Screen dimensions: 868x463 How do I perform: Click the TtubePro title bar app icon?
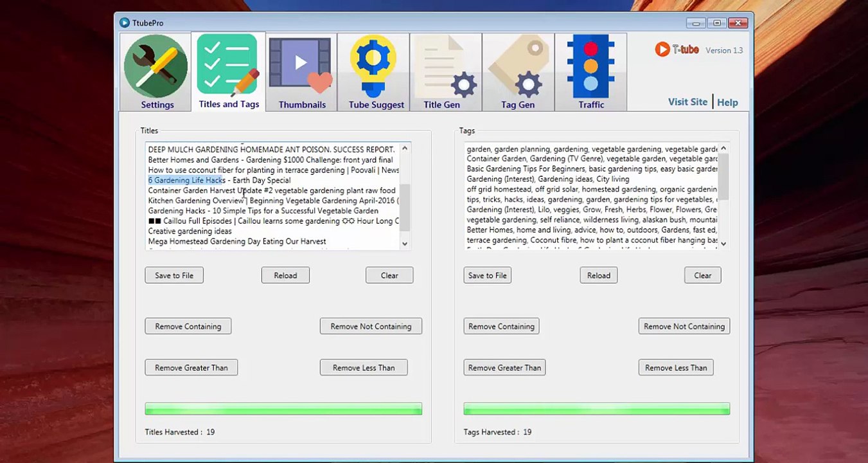point(125,23)
